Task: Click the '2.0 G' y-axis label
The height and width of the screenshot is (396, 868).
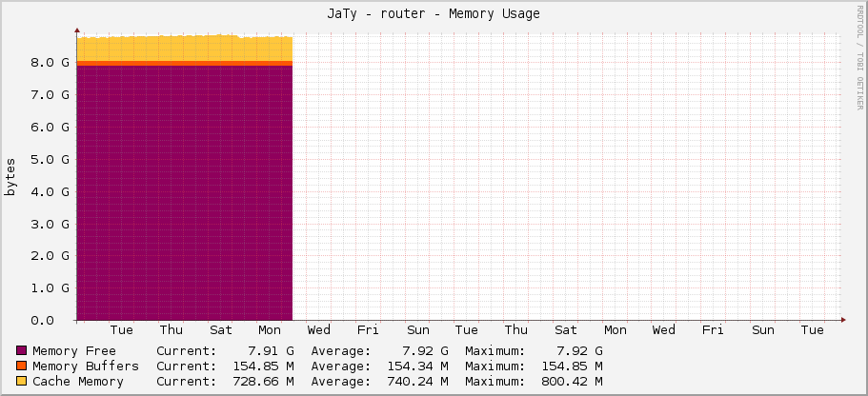Action: 50,255
